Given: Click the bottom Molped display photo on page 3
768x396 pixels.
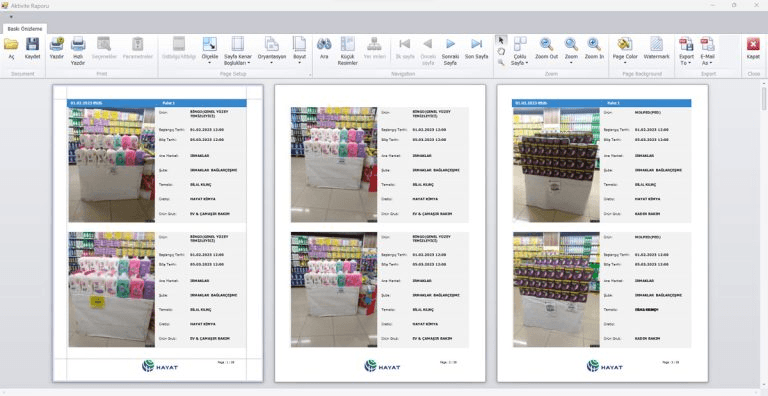Looking at the screenshot, I should click(x=556, y=290).
